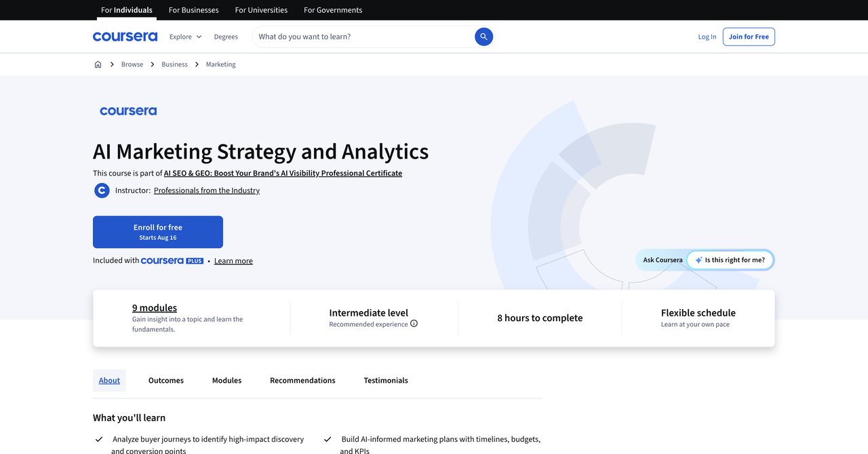This screenshot has width=868, height=454.
Task: Click the 'What you'll learn' heading
Action: click(130, 417)
